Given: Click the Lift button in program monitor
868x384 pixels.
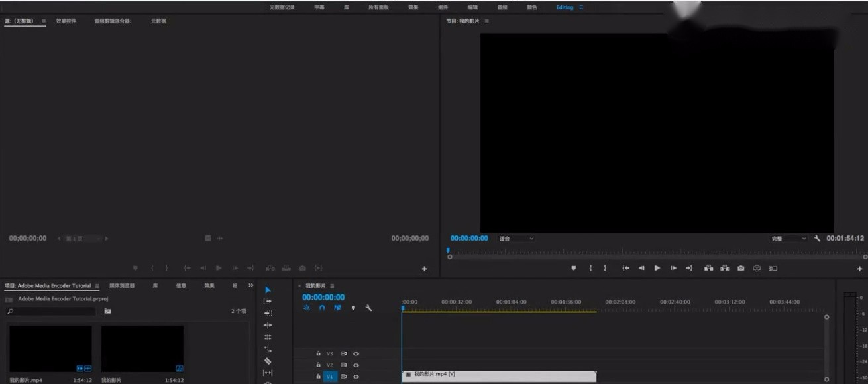Looking at the screenshot, I should point(708,268).
